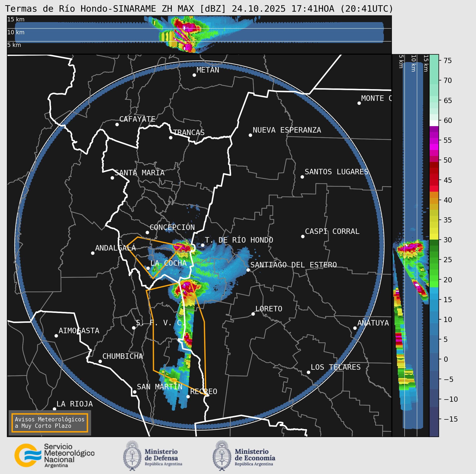The image size is (476, 474).
Task: Click the CHUMBICHA city label
Action: coord(123,356)
